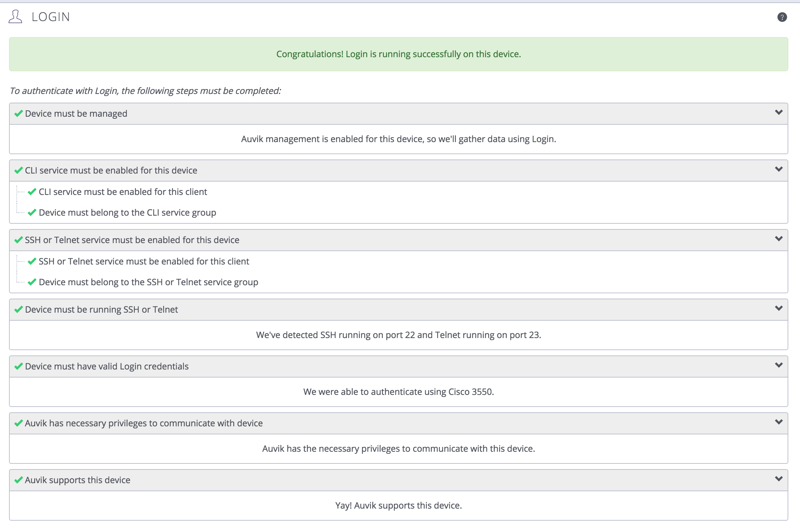Select Device must belong to SSH or Telnet service group
The height and width of the screenshot is (532, 800).
pyautogui.click(x=148, y=282)
